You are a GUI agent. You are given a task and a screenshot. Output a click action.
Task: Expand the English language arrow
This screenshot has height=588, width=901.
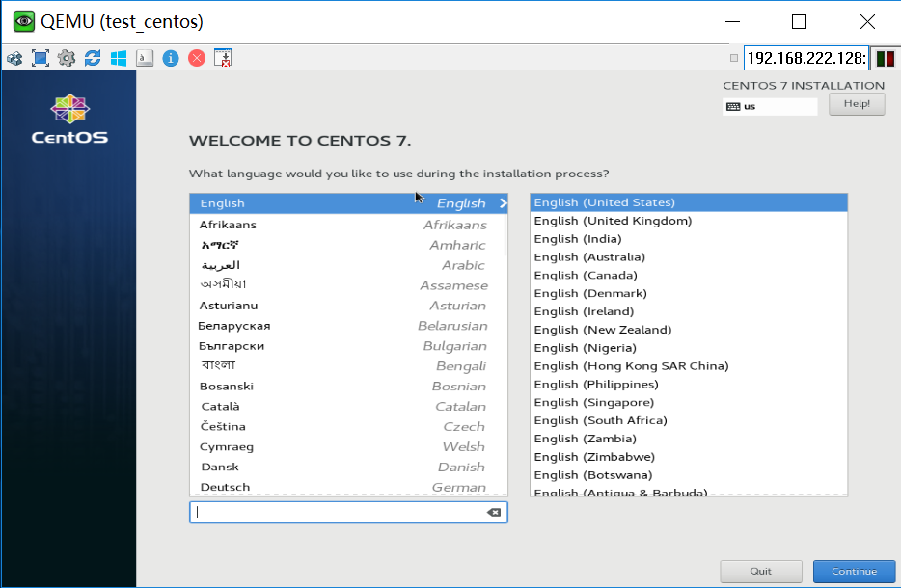(501, 203)
